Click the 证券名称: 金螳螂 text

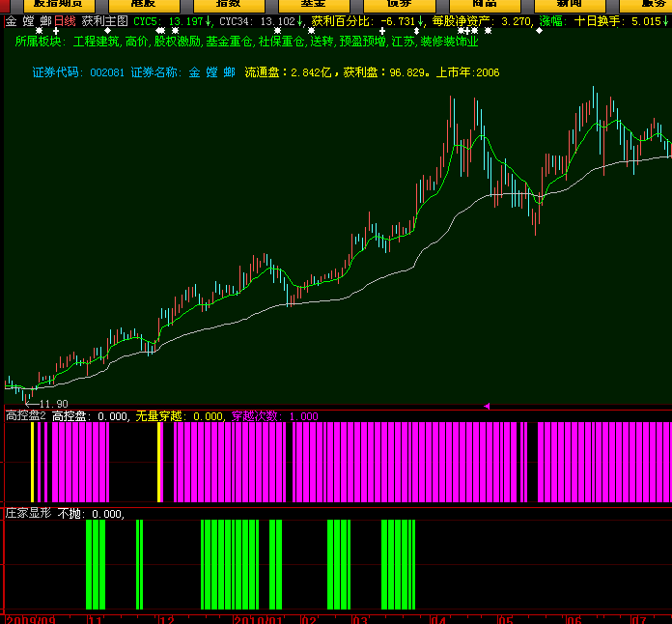(183, 72)
